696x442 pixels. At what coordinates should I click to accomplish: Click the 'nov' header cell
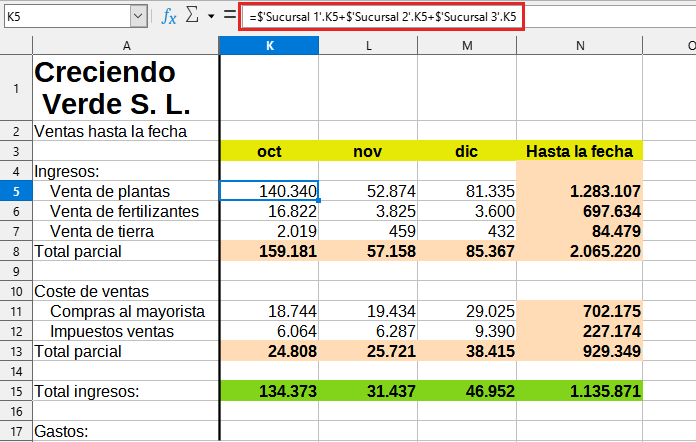[368, 151]
